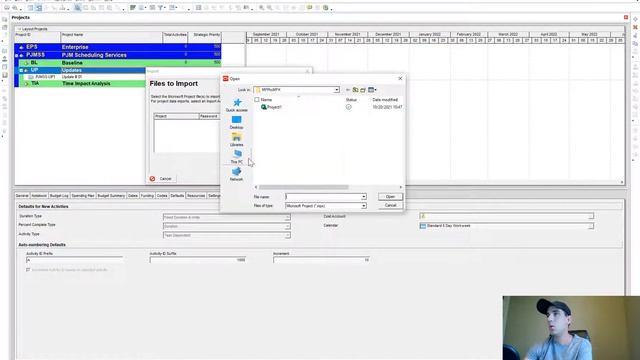Image resolution: width=640 pixels, height=360 pixels.
Task: Sort files by the Name column header
Action: [266, 100]
